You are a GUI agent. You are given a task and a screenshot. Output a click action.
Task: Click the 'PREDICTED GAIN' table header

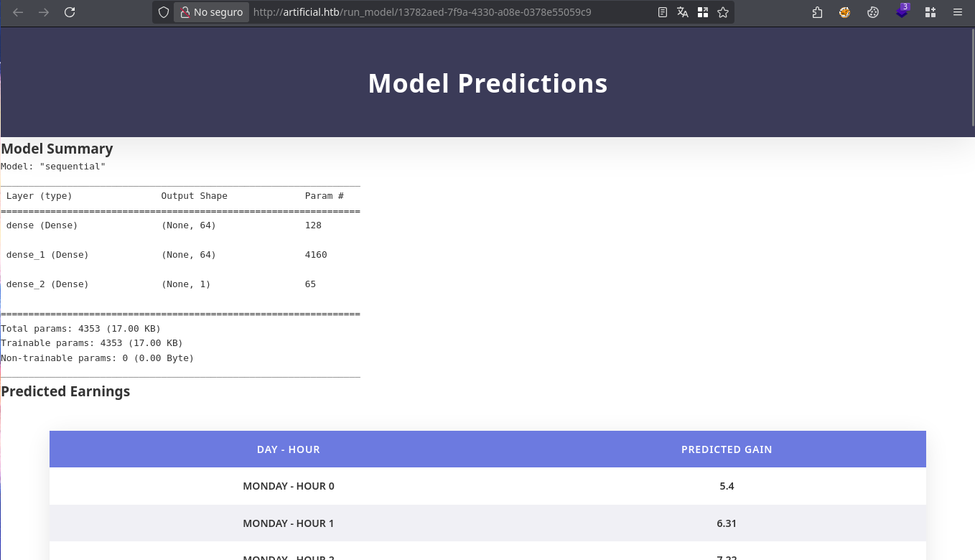[727, 449]
